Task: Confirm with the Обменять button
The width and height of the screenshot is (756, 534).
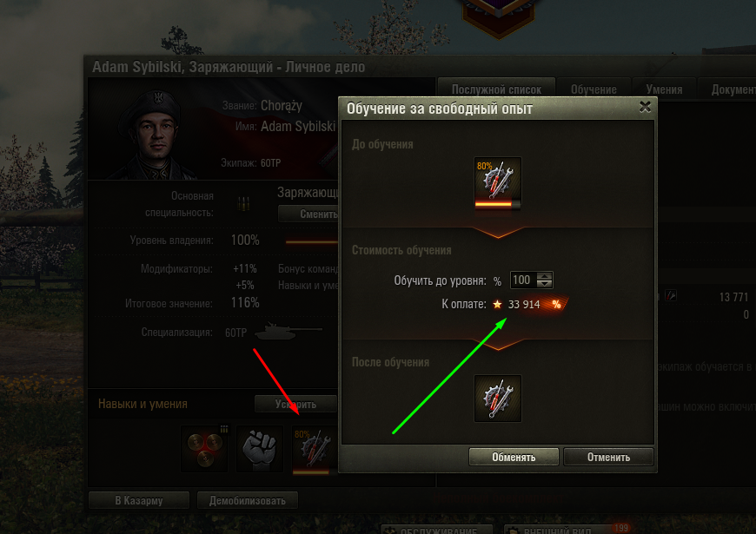Action: click(514, 457)
